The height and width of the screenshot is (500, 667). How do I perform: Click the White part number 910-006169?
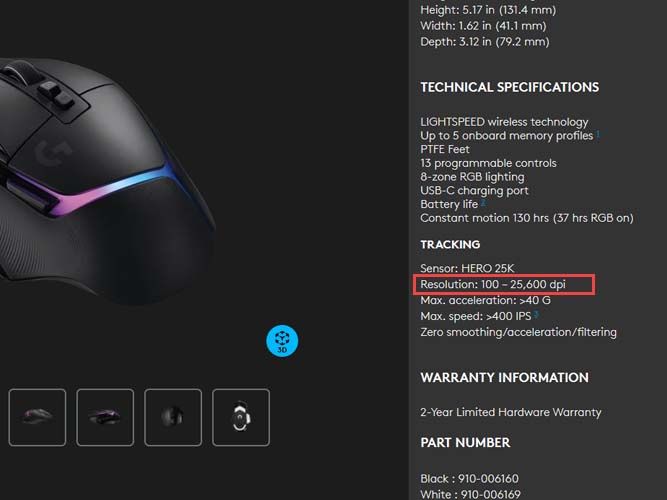coord(470,494)
